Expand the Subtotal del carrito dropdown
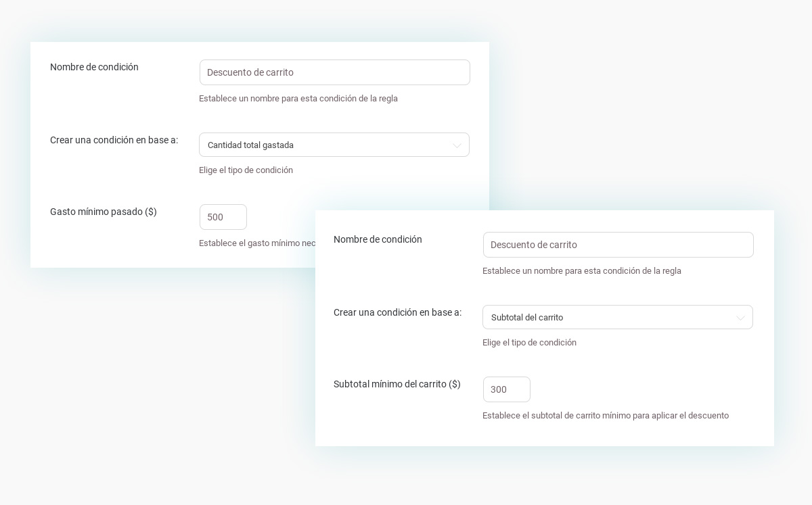The height and width of the screenshot is (505, 812). coord(609,318)
